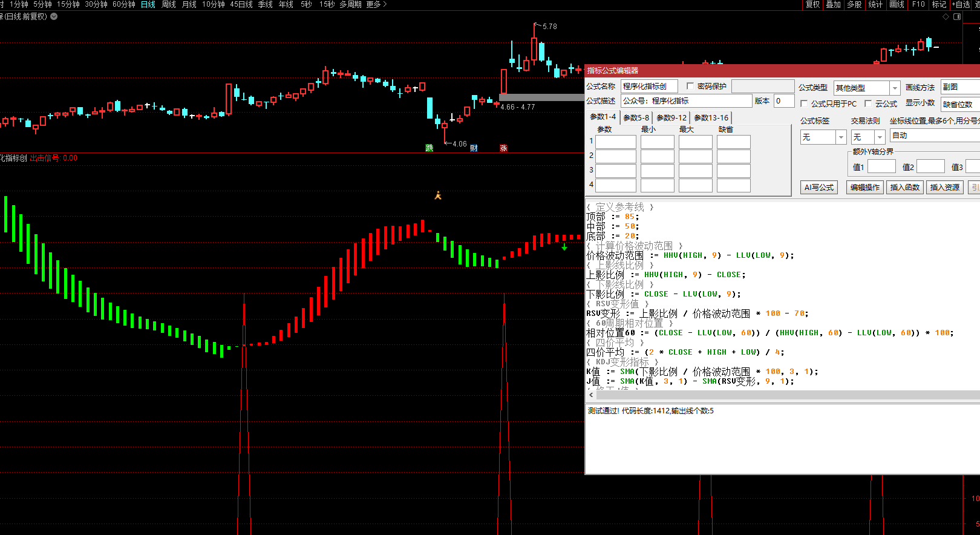Click the diamond icon above the chart
980x535 pixels.
tap(946, 17)
